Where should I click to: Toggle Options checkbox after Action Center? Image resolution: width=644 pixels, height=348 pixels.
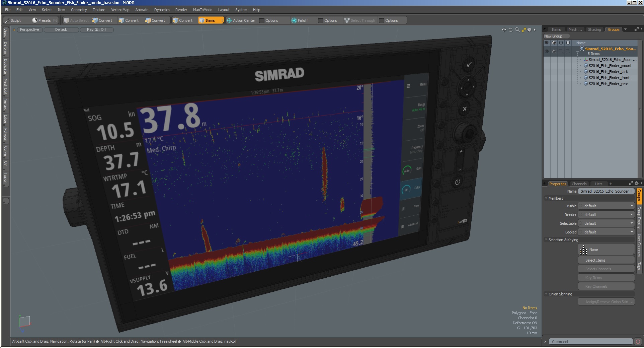point(262,20)
